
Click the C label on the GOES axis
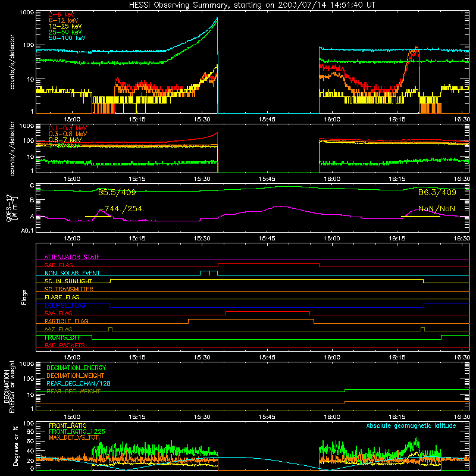point(32,186)
